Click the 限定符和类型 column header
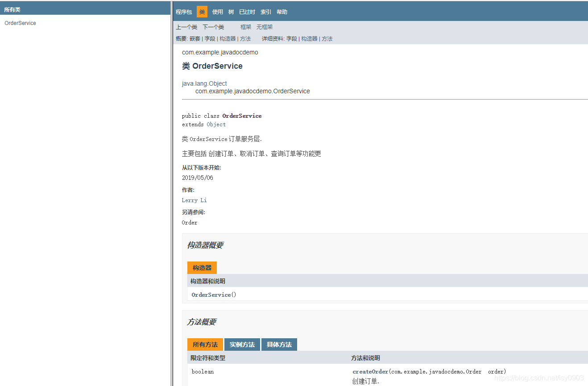Viewport: 588px width, 386px height. tap(208, 358)
